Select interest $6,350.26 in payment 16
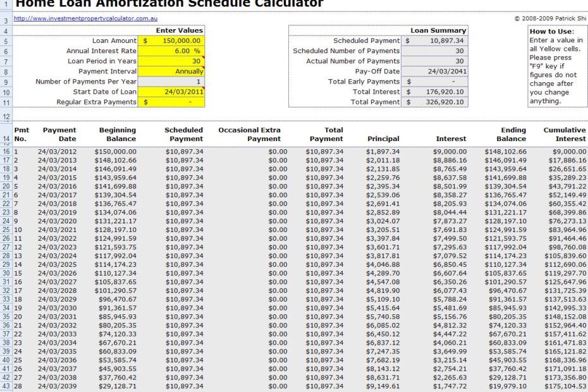Screen dimensions: 588x392 coord(450,282)
